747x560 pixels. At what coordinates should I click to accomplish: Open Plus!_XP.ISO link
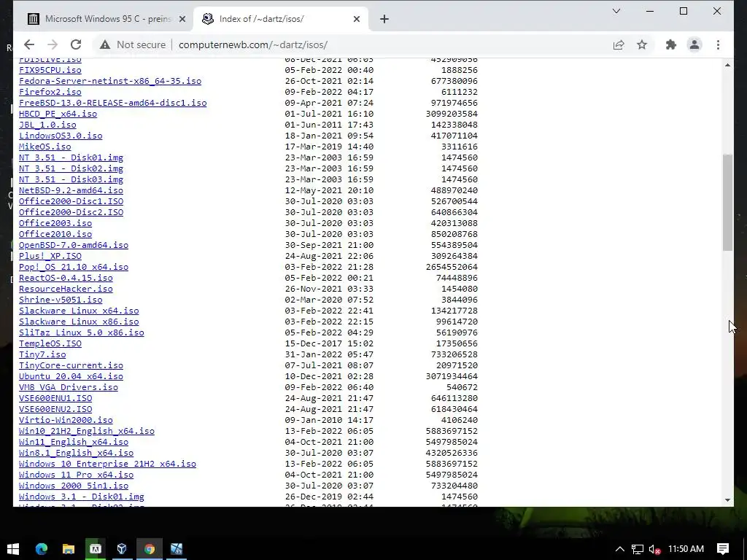(x=50, y=256)
